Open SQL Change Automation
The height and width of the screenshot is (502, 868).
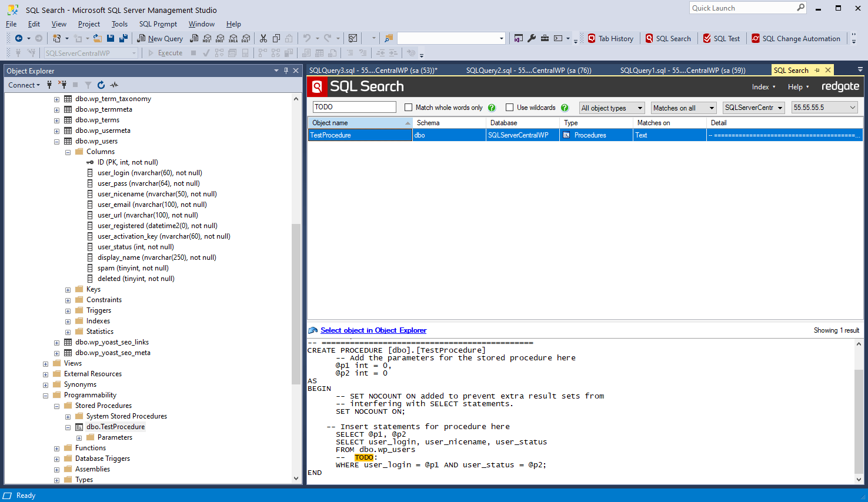(x=796, y=38)
